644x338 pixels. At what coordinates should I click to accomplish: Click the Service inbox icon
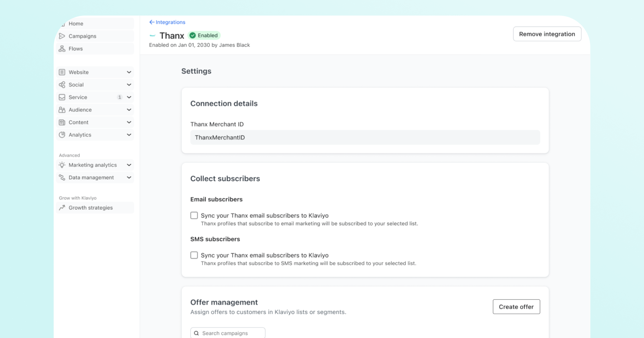[62, 97]
